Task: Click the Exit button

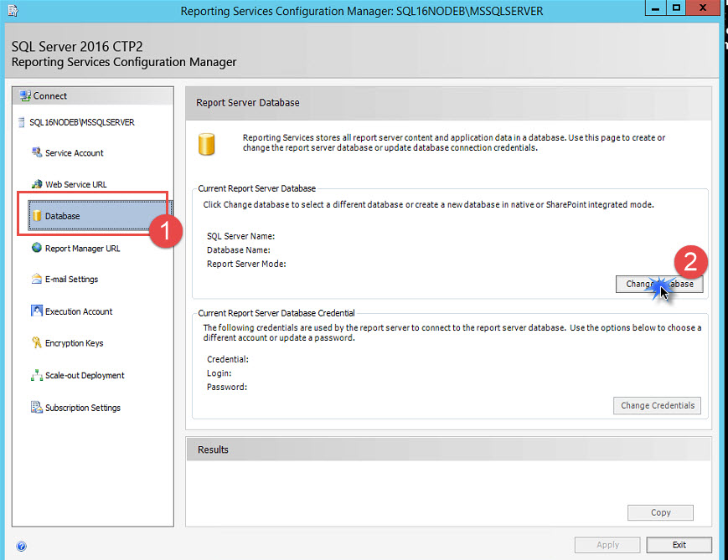Action: [x=679, y=545]
